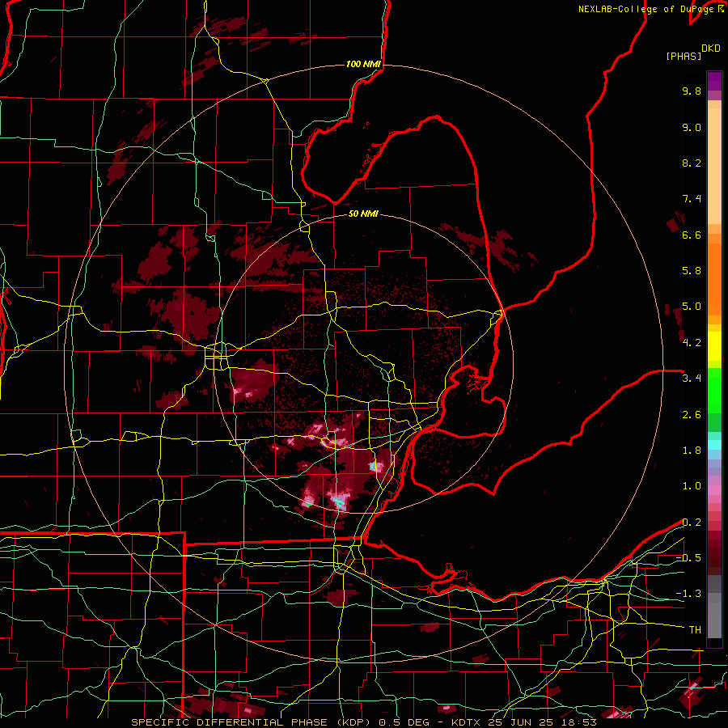Click the 8.2 value on color scale

point(692,163)
